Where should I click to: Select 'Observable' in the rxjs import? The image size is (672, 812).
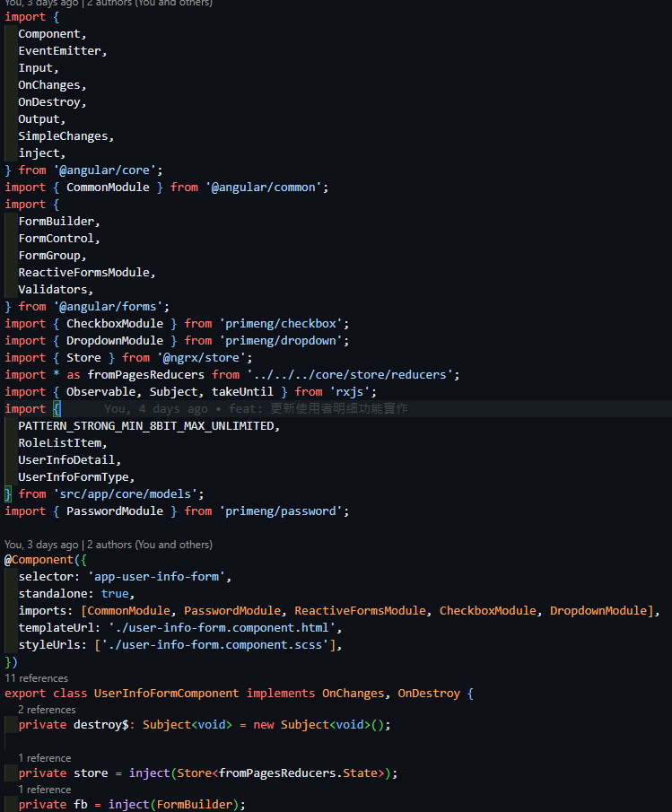[101, 391]
